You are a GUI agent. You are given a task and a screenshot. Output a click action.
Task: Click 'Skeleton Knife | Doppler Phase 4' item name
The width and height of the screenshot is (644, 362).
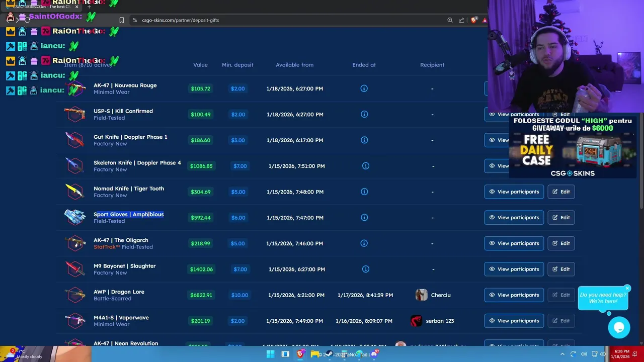[x=137, y=162]
